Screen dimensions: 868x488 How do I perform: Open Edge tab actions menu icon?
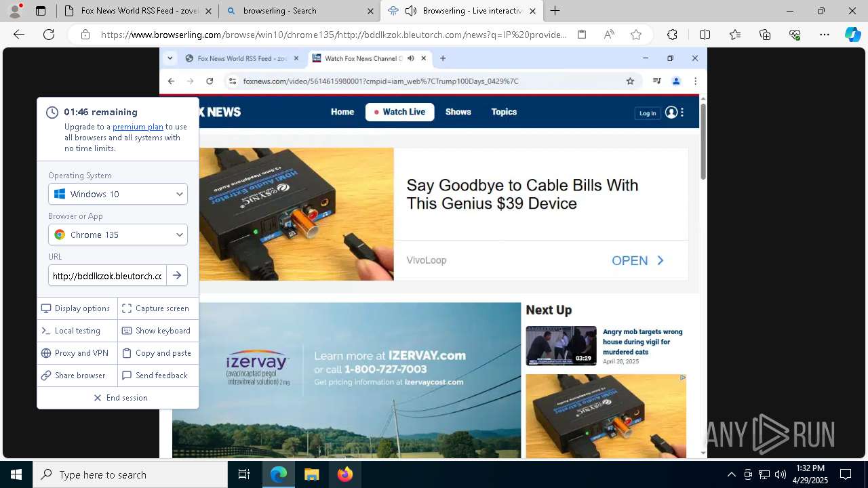pyautogui.click(x=41, y=11)
